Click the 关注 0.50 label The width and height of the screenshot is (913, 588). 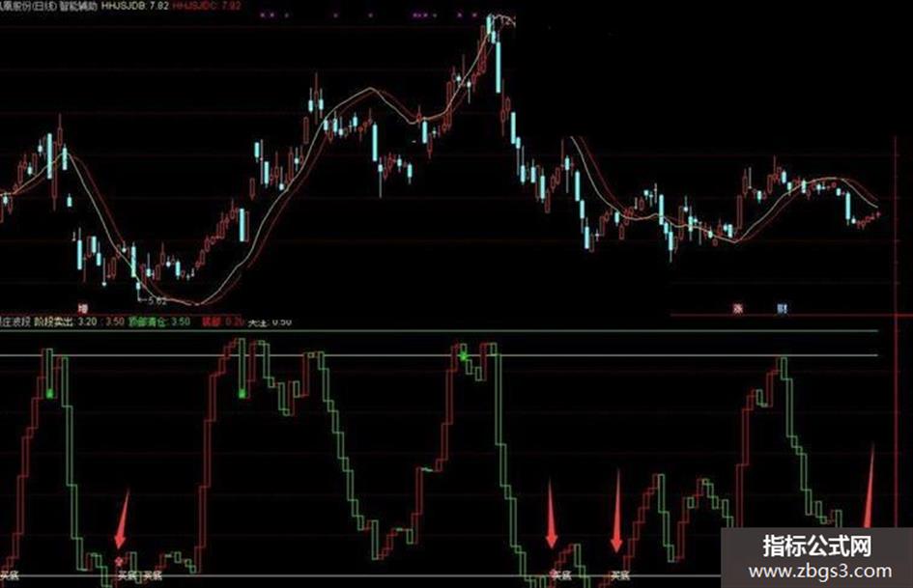[x=270, y=322]
